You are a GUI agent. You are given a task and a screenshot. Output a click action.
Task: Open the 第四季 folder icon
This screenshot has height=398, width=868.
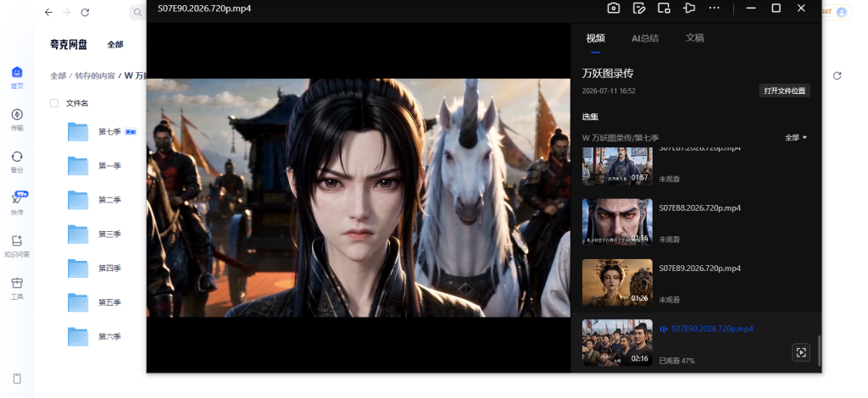[78, 268]
